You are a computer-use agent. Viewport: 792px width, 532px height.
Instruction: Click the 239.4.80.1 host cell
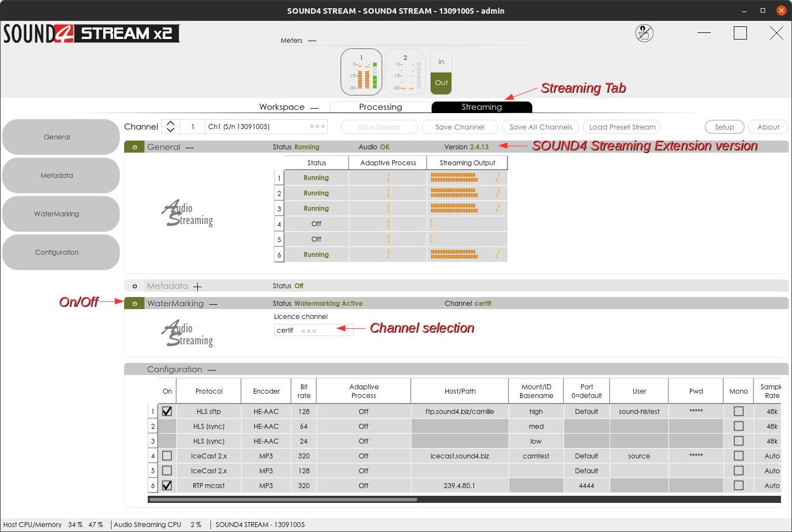click(x=460, y=485)
